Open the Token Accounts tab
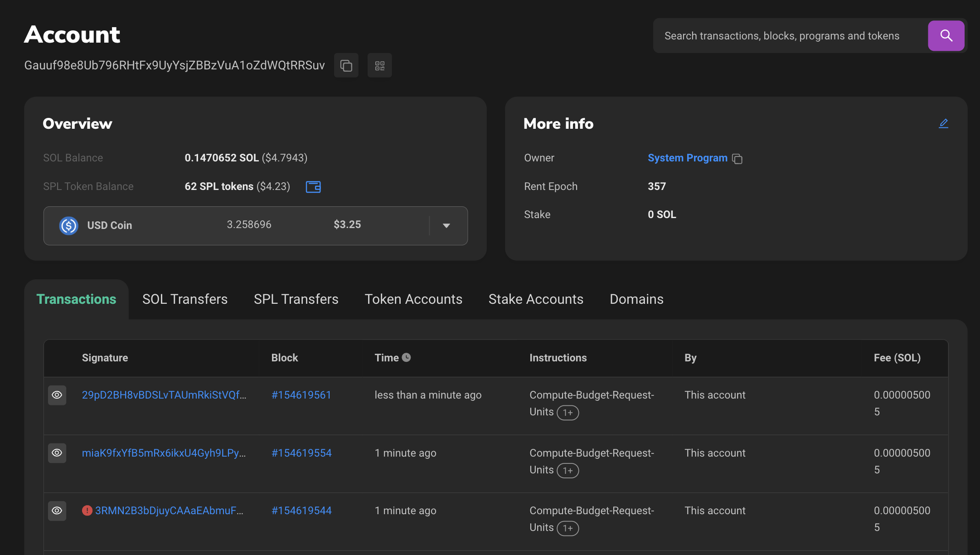This screenshot has height=555, width=980. [413, 299]
